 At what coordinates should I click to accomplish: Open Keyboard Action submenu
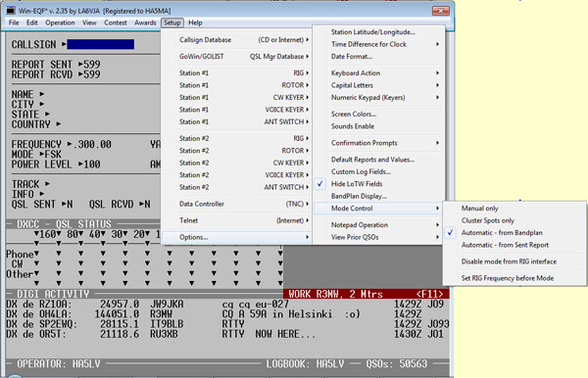378,73
